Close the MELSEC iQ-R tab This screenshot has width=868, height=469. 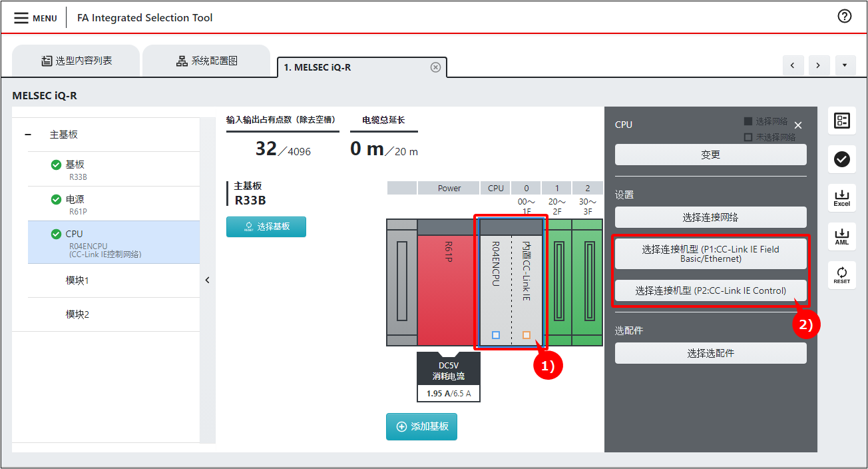tap(435, 67)
